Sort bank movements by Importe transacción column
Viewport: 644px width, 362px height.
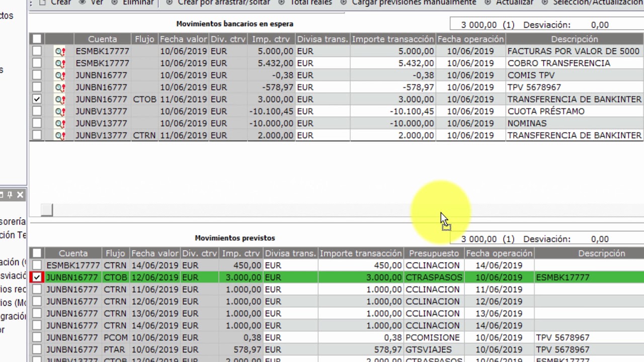(392, 39)
